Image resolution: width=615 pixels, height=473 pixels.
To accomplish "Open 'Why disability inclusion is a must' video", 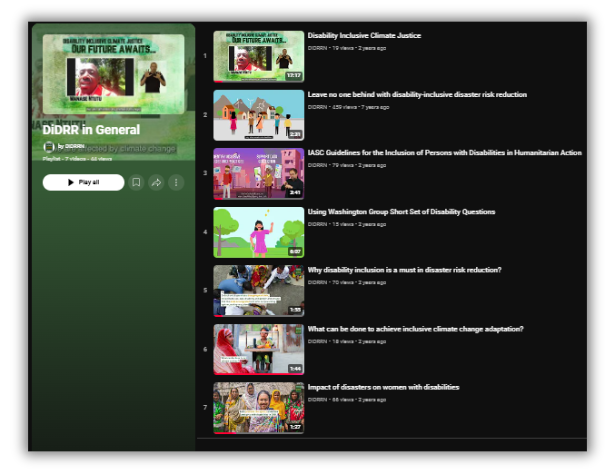I will [x=404, y=270].
